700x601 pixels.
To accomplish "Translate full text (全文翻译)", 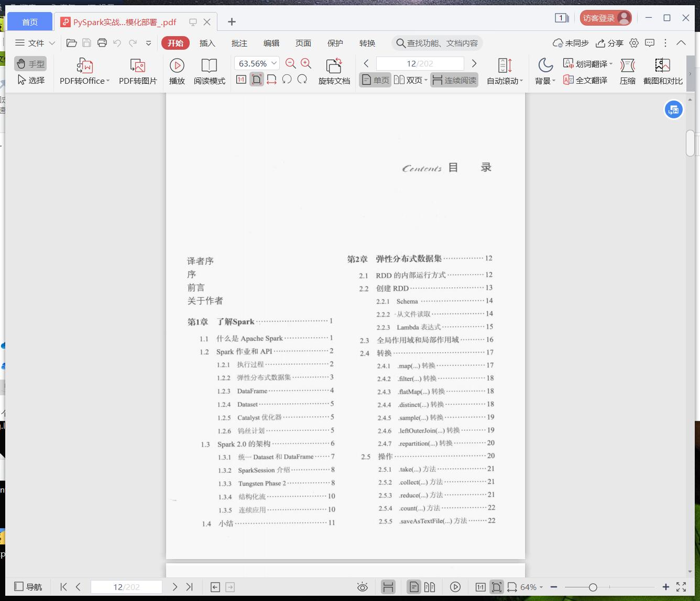I will click(x=585, y=80).
